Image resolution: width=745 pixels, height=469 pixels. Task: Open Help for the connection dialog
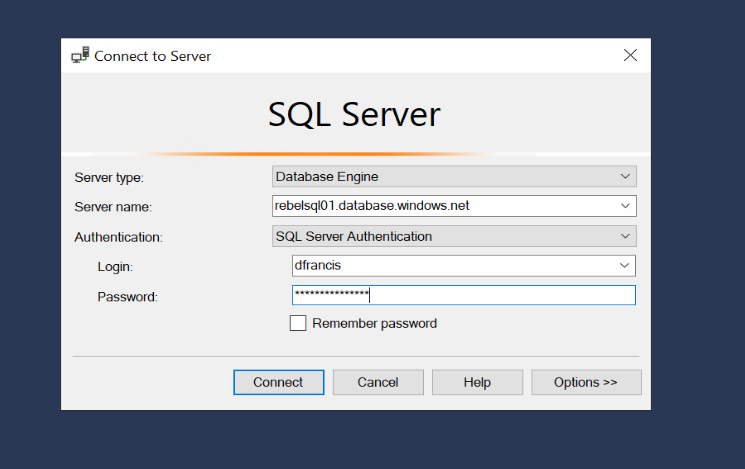click(478, 382)
